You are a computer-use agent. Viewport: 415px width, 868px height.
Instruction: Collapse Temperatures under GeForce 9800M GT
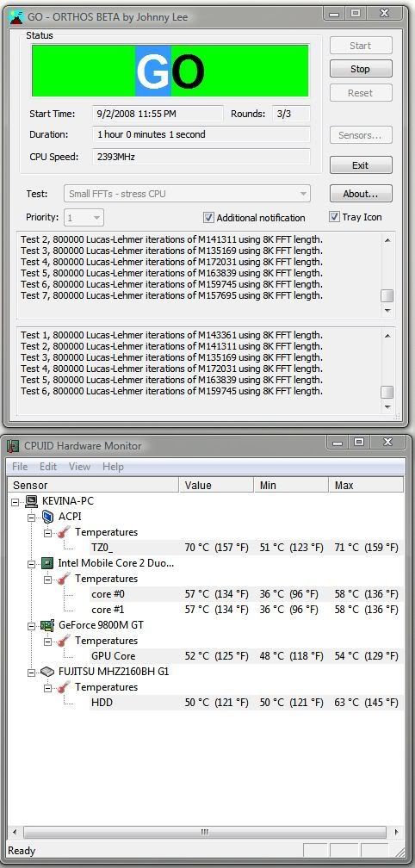click(48, 641)
